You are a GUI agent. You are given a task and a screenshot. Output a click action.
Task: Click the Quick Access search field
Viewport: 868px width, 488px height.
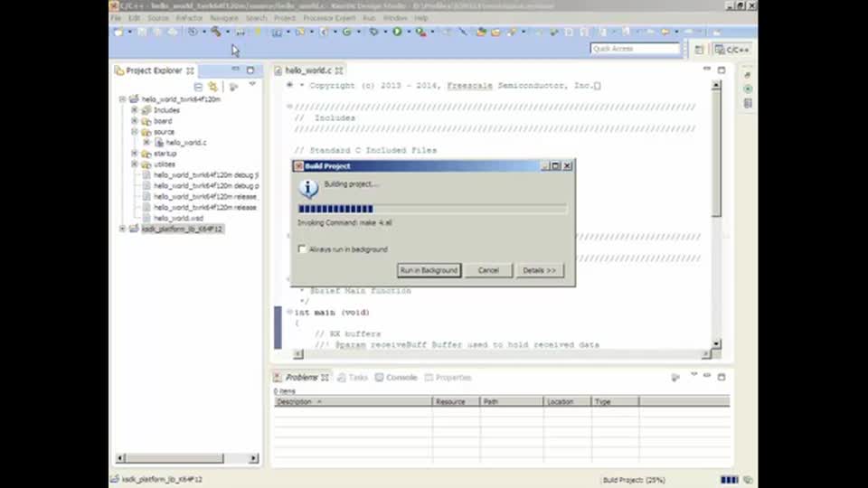(635, 49)
